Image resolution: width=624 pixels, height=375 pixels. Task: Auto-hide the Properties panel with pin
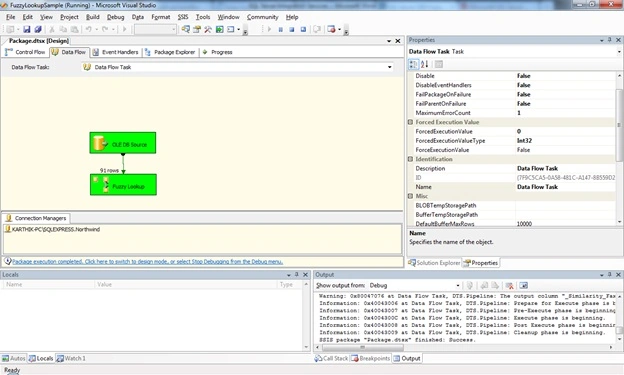610,40
